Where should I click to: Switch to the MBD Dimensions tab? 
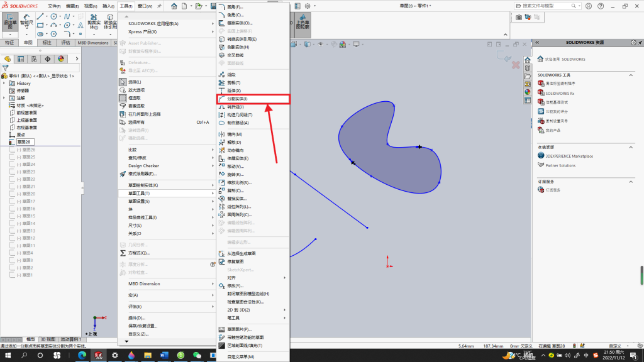coord(93,43)
